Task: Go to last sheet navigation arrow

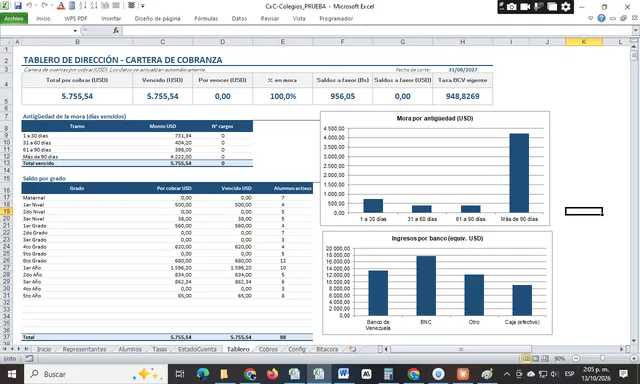Action: [26, 349]
